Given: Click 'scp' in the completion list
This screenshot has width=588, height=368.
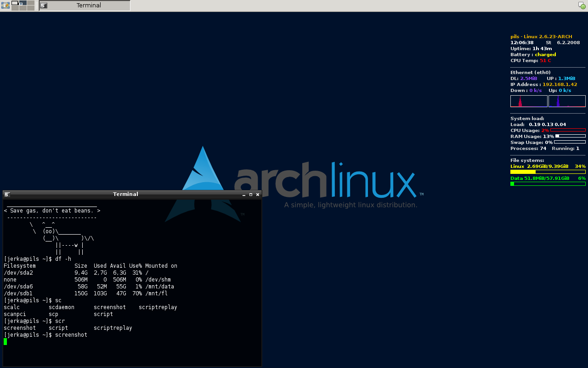Looking at the screenshot, I should tap(54, 314).
